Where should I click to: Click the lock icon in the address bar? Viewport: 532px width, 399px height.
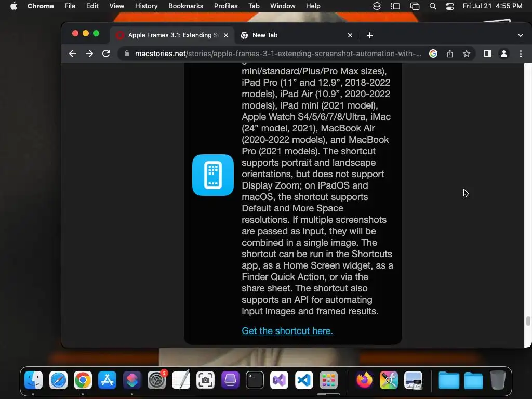point(127,54)
